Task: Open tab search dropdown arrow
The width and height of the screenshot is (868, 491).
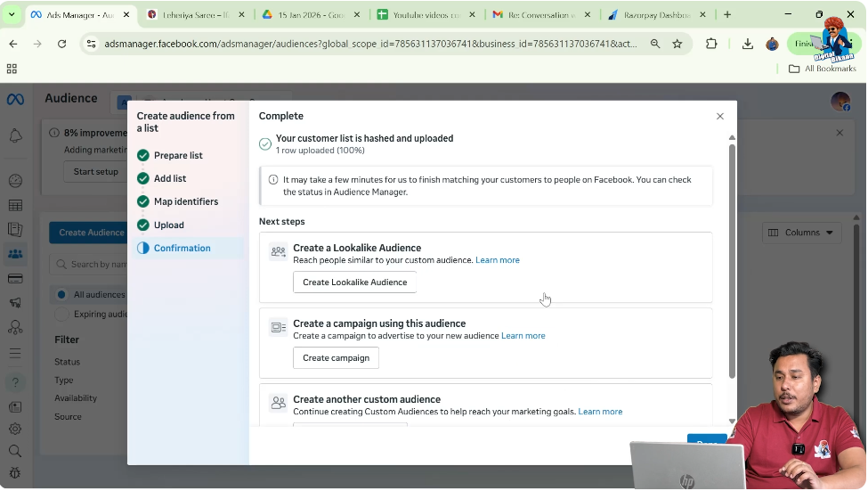Action: pos(12,15)
